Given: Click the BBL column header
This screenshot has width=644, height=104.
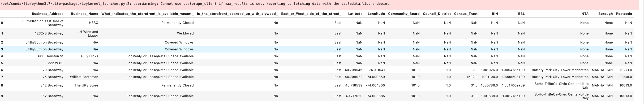Looking at the screenshot, I should [521, 14].
